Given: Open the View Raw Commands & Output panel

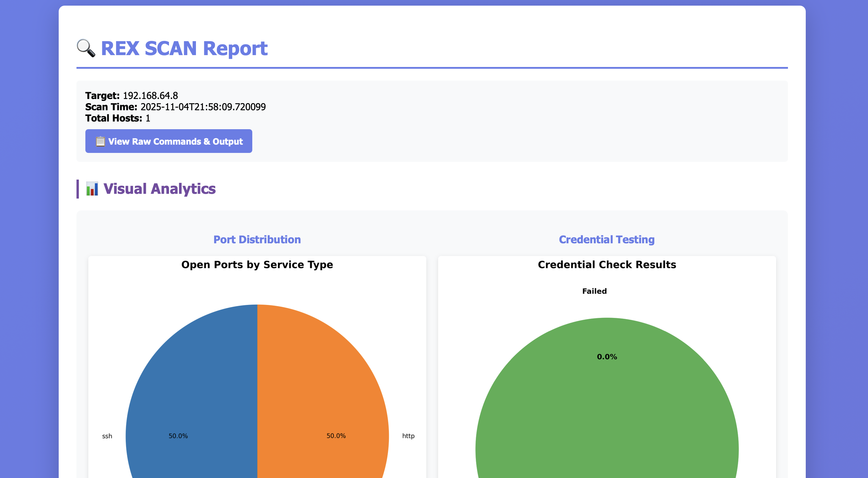Looking at the screenshot, I should (x=168, y=141).
